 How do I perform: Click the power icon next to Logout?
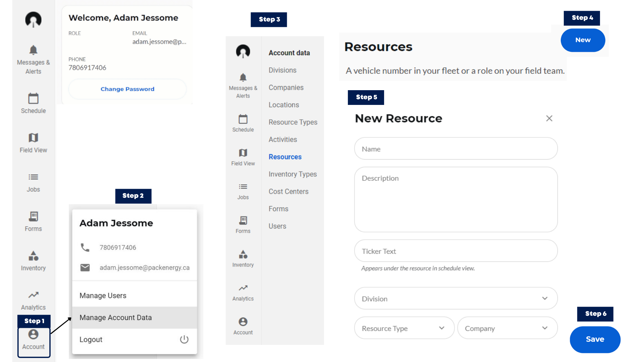(x=184, y=339)
